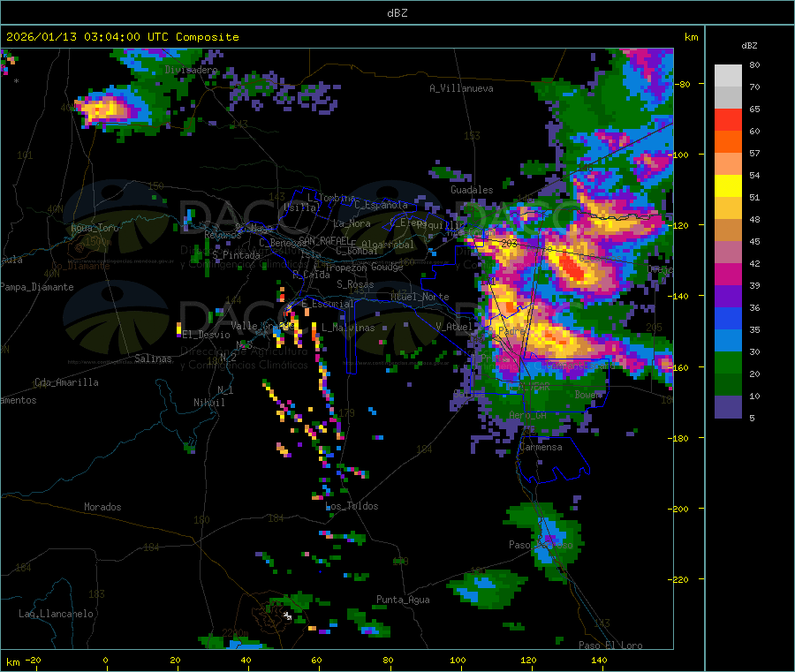Click the S_Rosas location label
The width and height of the screenshot is (795, 672).
(x=355, y=284)
